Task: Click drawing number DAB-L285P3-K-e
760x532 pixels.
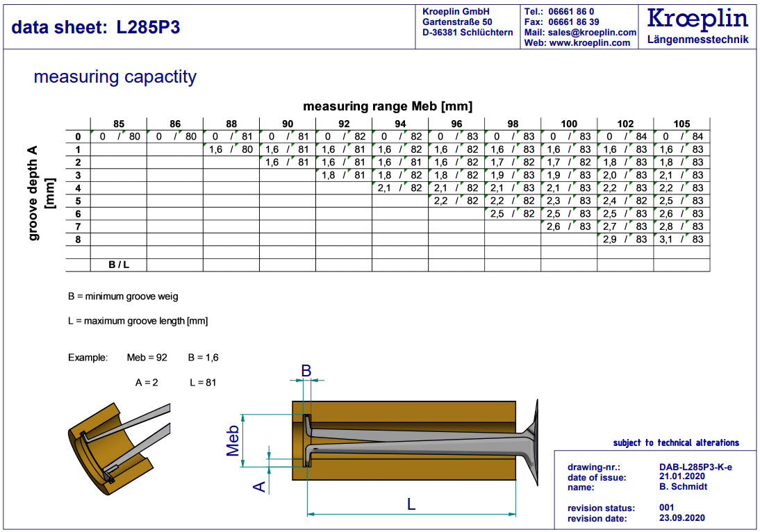Action: coord(695,467)
